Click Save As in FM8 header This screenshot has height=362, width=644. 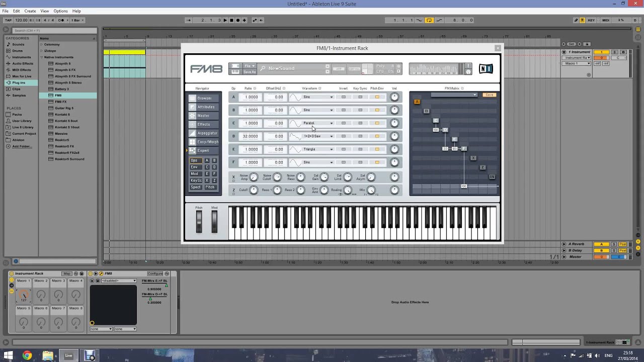(250, 72)
